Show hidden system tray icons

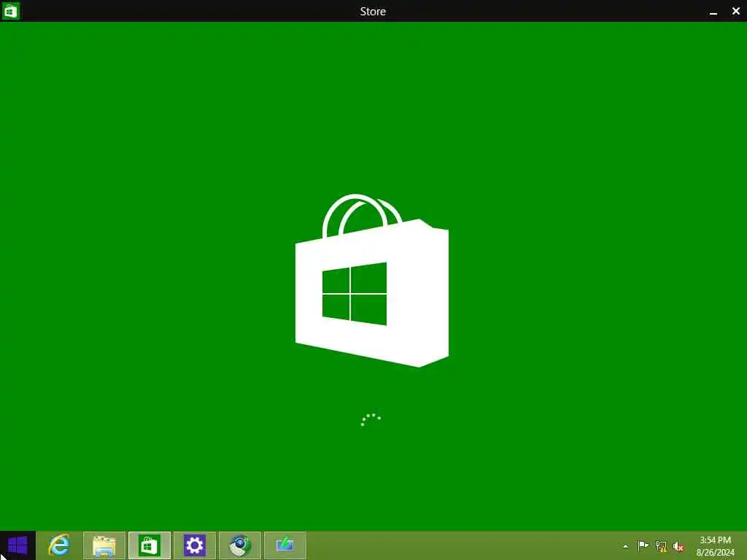625,546
